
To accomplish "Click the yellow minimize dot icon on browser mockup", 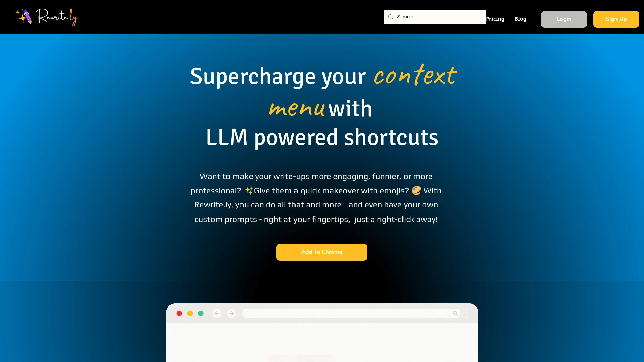I will click(190, 313).
